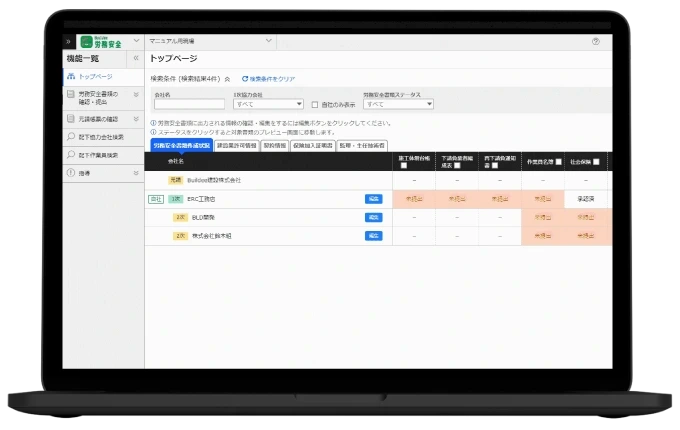The image size is (680, 430).
Task: Click the refresh icon next to 検索条件をクリア
Action: [x=245, y=79]
